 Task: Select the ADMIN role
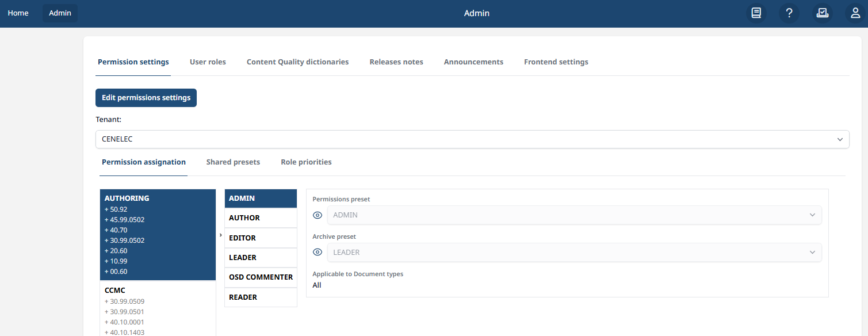[x=261, y=198]
